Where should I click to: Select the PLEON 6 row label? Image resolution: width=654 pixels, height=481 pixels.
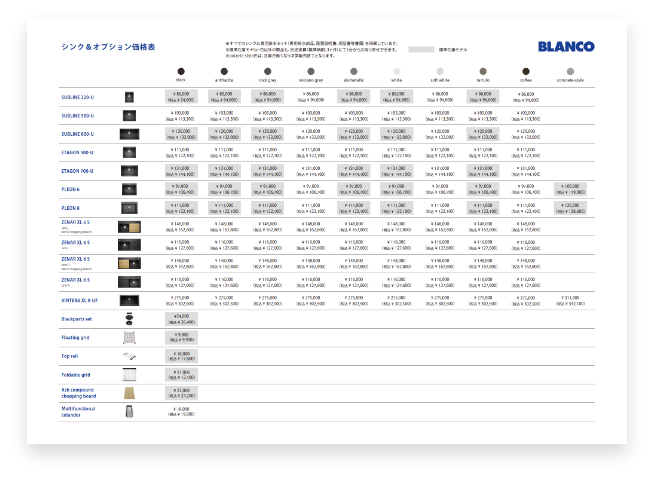[x=70, y=189]
